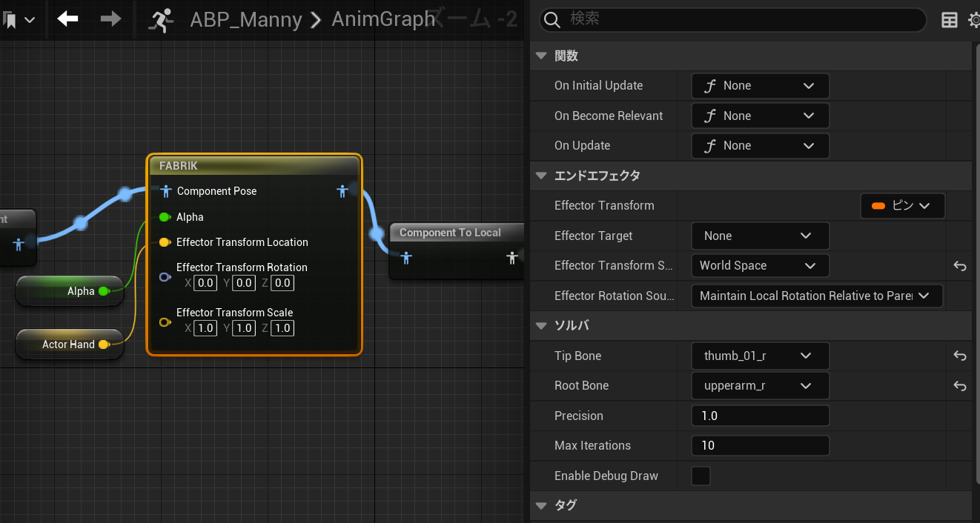Select the Actor Hand variable node

69,344
